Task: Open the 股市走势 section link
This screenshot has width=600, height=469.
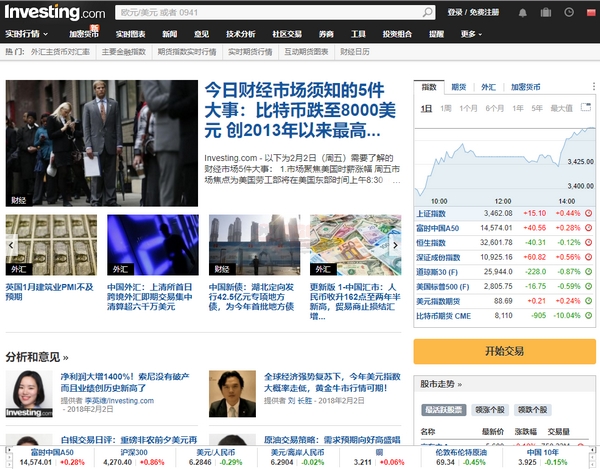Action: point(441,384)
